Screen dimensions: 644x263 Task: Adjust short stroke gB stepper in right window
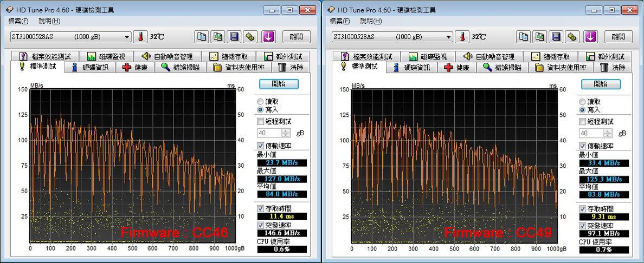pyautogui.click(x=608, y=133)
